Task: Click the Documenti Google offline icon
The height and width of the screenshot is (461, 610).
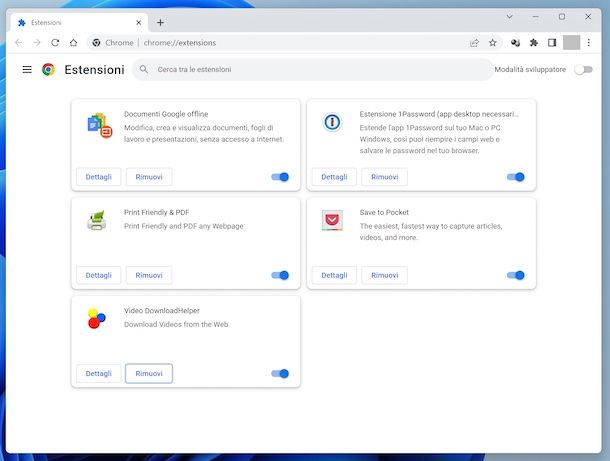Action: pyautogui.click(x=100, y=126)
